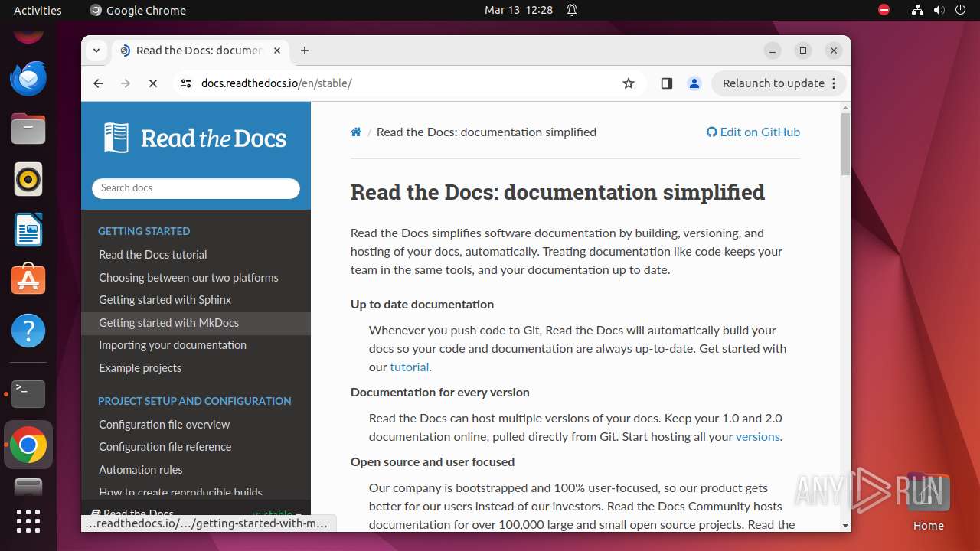The width and height of the screenshot is (980, 551).
Task: Open Ubuntu Software from the dock
Action: (28, 280)
